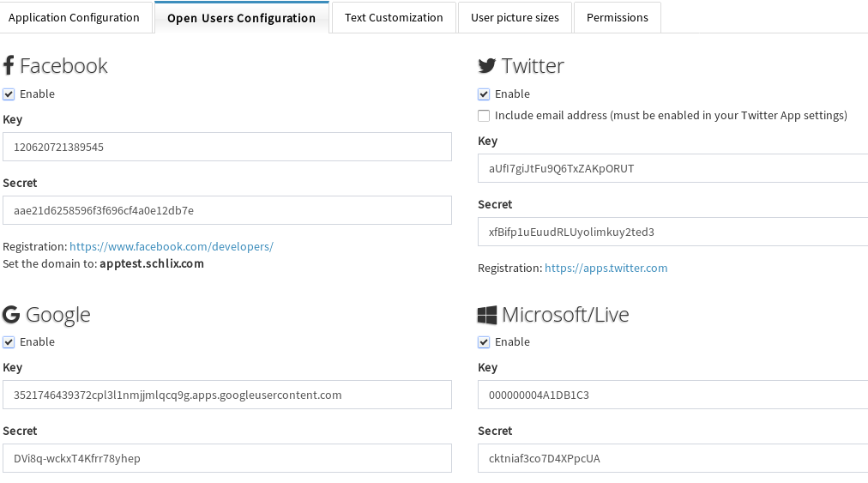The image size is (868, 483).
Task: Focus the Facebook Secret input field
Action: tap(227, 210)
